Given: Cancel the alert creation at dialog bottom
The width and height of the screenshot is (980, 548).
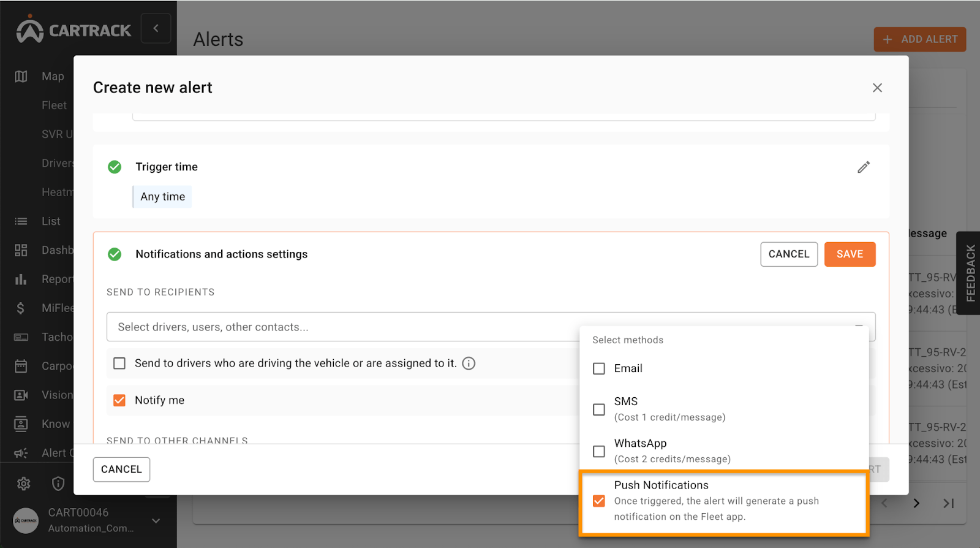Looking at the screenshot, I should point(121,470).
